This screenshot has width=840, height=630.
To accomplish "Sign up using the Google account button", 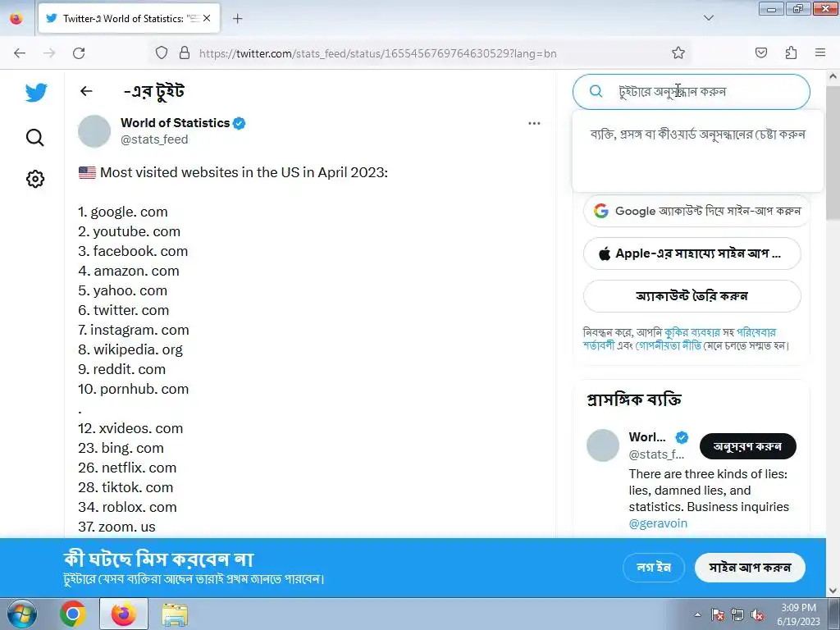I will [696, 211].
